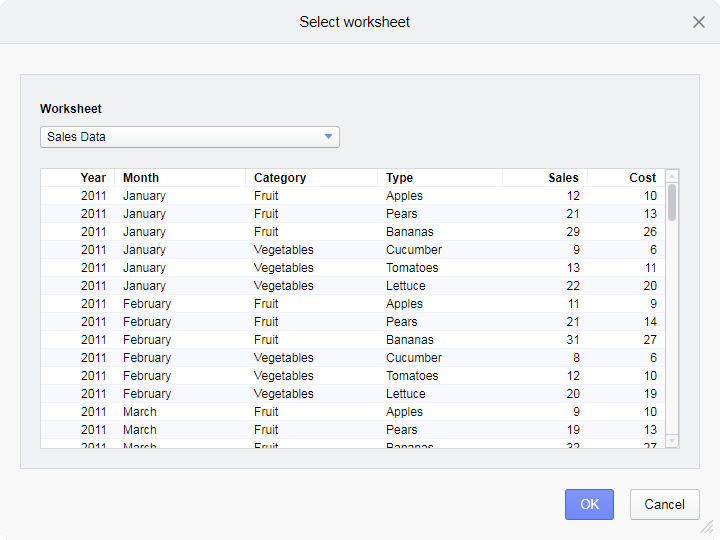Viewport: 720px width, 540px height.
Task: Click the scroll down arrow in table
Action: (672, 440)
